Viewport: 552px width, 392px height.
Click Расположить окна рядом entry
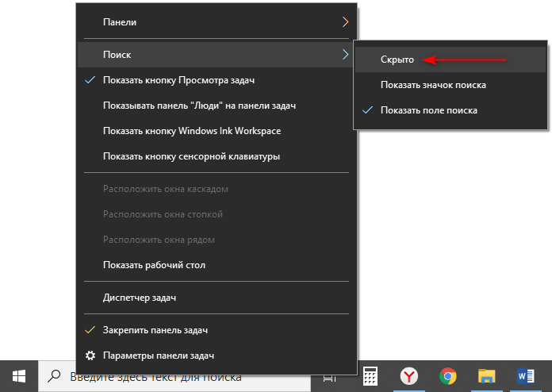pyautogui.click(x=217, y=240)
